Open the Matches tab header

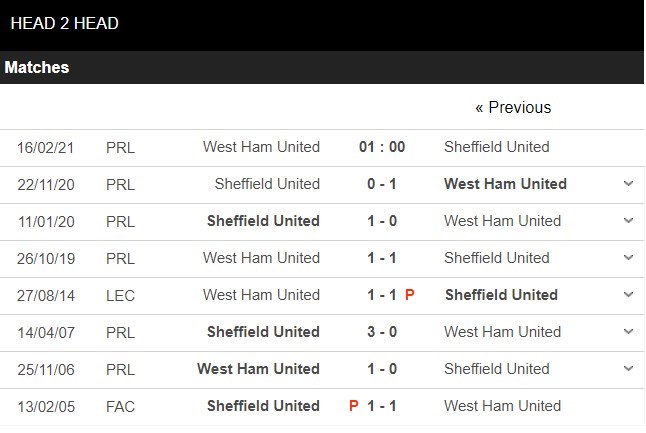pyautogui.click(x=37, y=68)
